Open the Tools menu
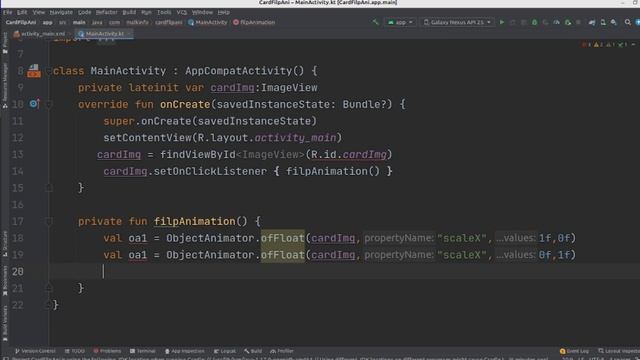Image resolution: width=640 pixels, height=360 pixels. (x=164, y=12)
